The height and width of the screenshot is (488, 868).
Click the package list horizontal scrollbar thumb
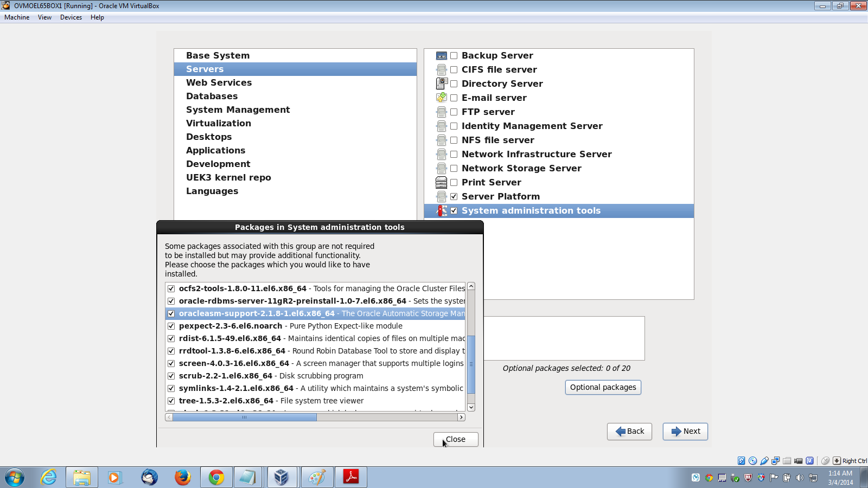[245, 417]
